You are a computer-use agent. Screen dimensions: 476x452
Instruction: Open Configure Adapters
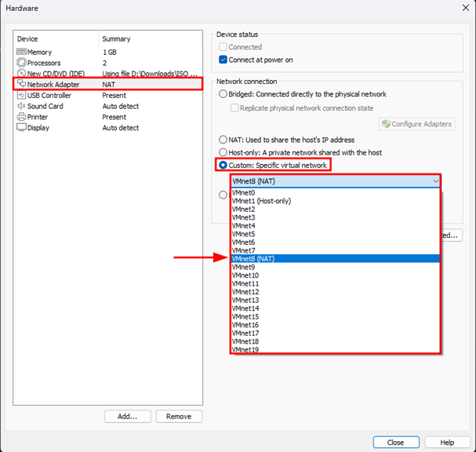pyautogui.click(x=417, y=124)
